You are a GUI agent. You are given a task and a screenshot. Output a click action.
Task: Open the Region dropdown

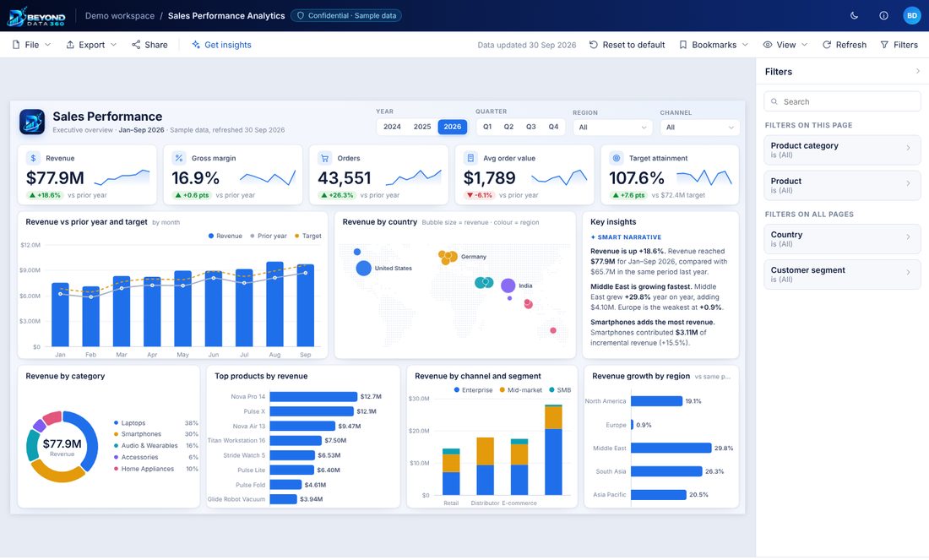(612, 128)
